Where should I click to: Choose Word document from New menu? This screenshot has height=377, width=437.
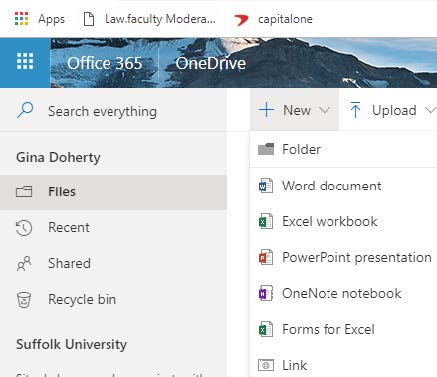point(343,186)
